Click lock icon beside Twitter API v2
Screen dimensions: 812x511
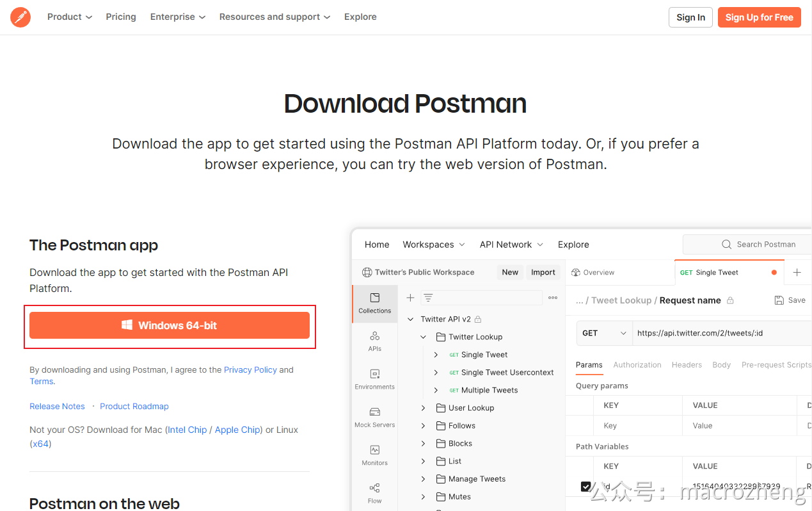(478, 319)
